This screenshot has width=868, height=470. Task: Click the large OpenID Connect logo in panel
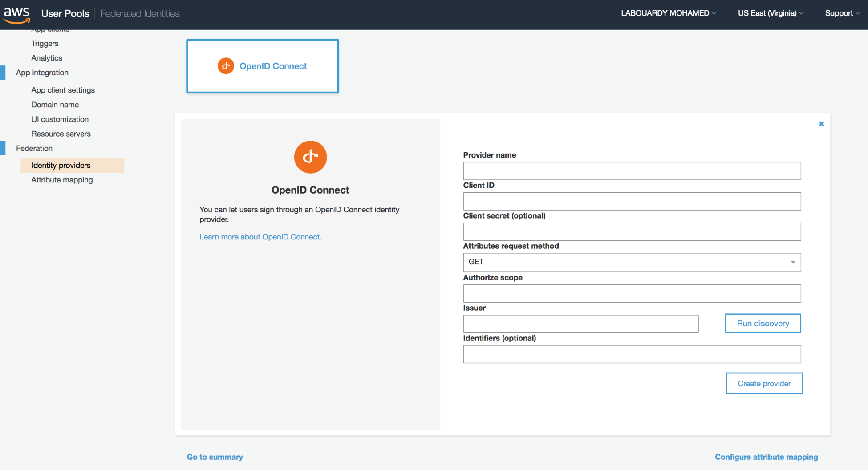310,157
